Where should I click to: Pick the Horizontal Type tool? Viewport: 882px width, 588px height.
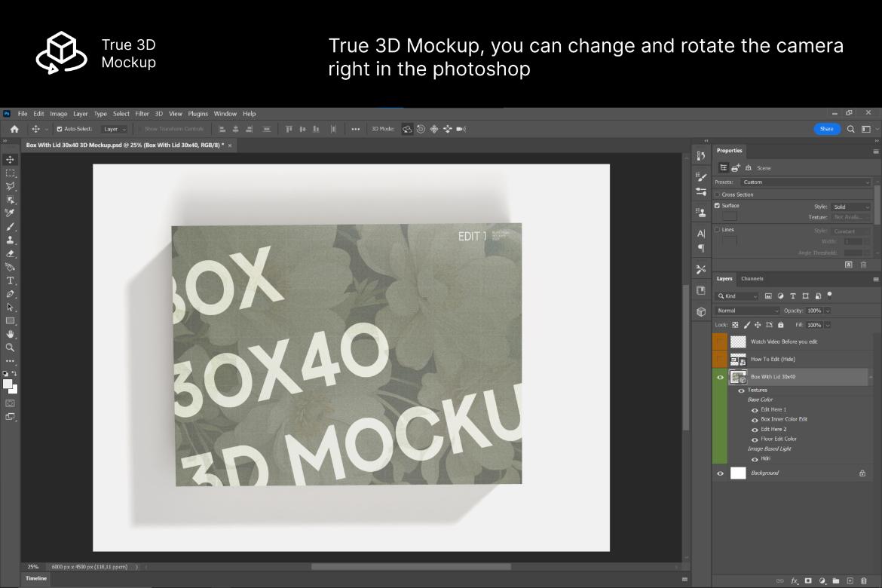pyautogui.click(x=10, y=280)
